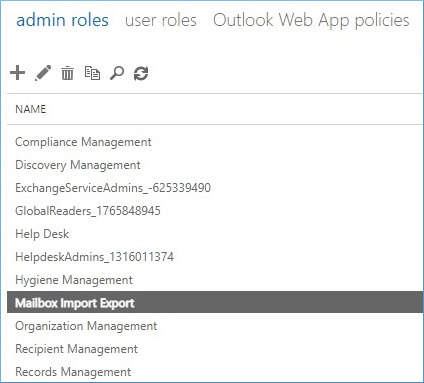Select Hygiene Management role group

tap(215, 280)
